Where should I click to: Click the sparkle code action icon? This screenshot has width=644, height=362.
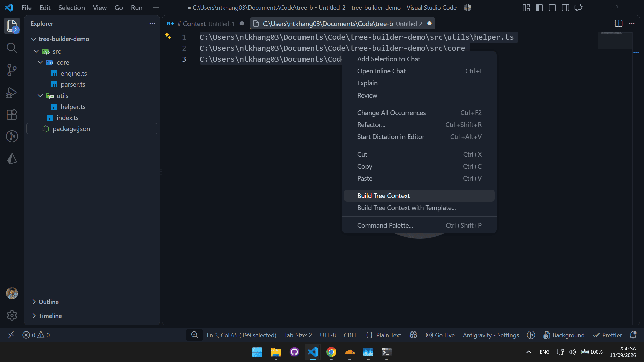point(168,36)
